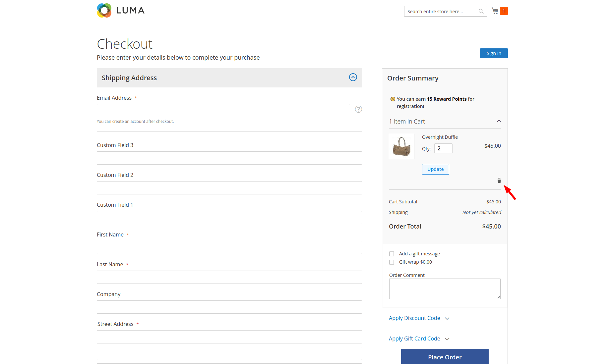Expand Apply Discount Code section

pos(419,318)
